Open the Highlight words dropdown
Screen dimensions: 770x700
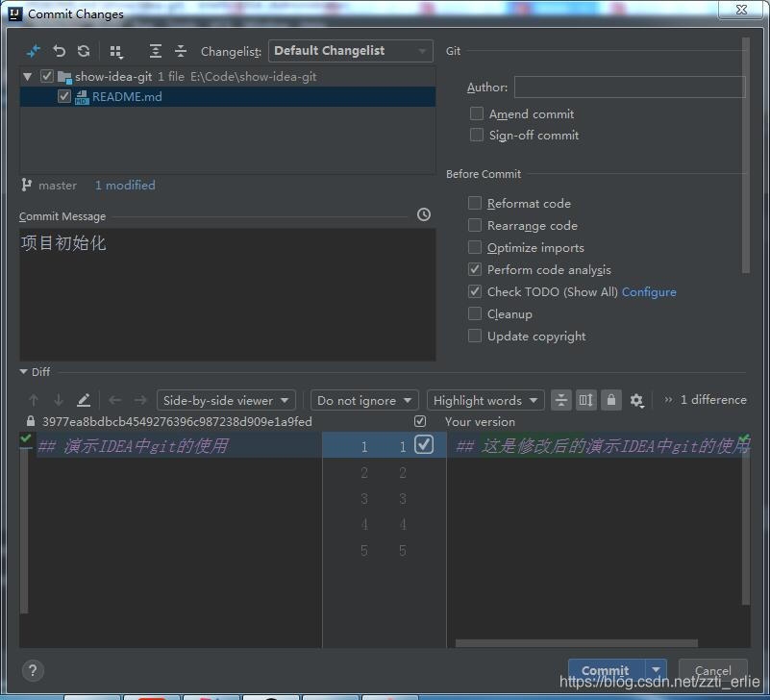(x=485, y=400)
